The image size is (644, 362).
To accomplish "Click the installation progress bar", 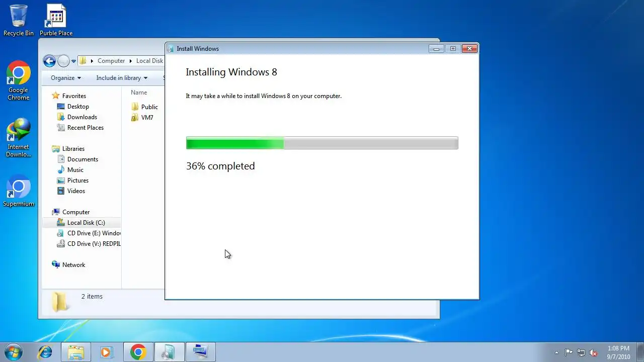I will [322, 143].
